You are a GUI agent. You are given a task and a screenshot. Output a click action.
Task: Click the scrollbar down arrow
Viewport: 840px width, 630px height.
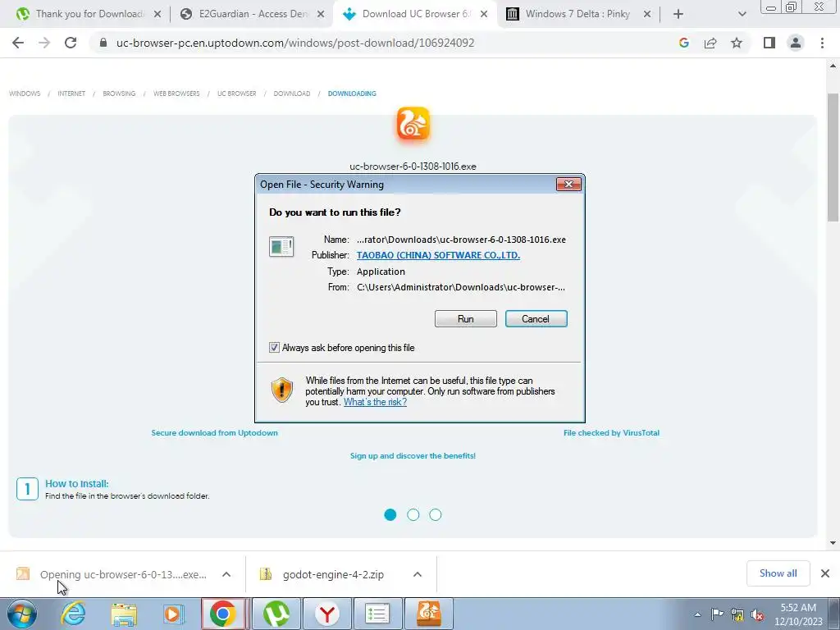point(833,543)
